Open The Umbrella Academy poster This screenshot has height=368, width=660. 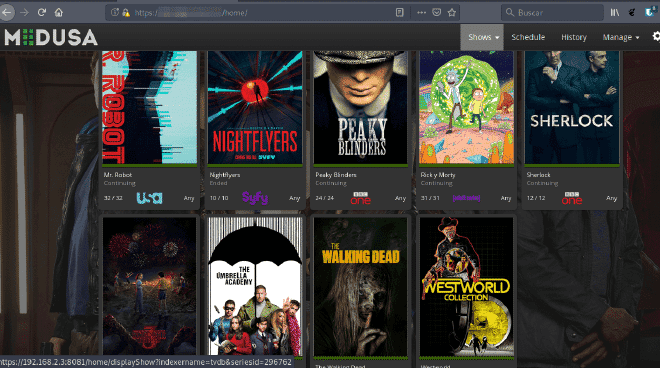tap(255, 286)
